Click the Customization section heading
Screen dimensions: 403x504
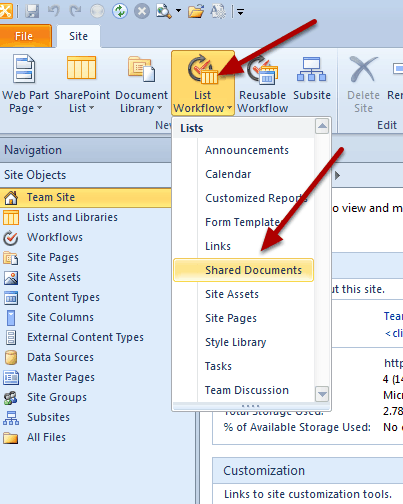tap(264, 471)
